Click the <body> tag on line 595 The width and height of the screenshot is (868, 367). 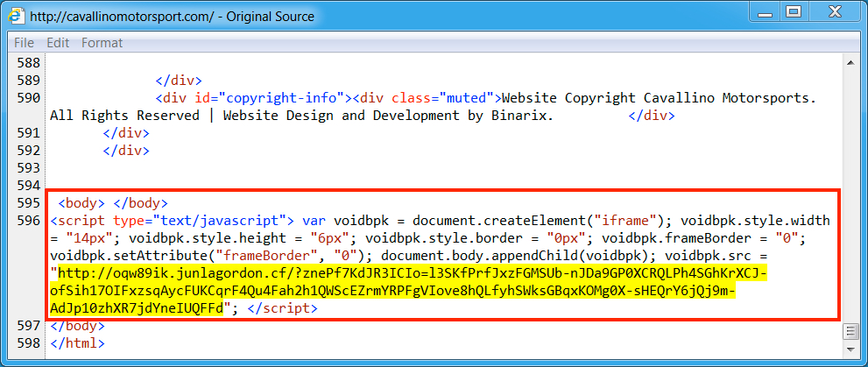coord(81,203)
